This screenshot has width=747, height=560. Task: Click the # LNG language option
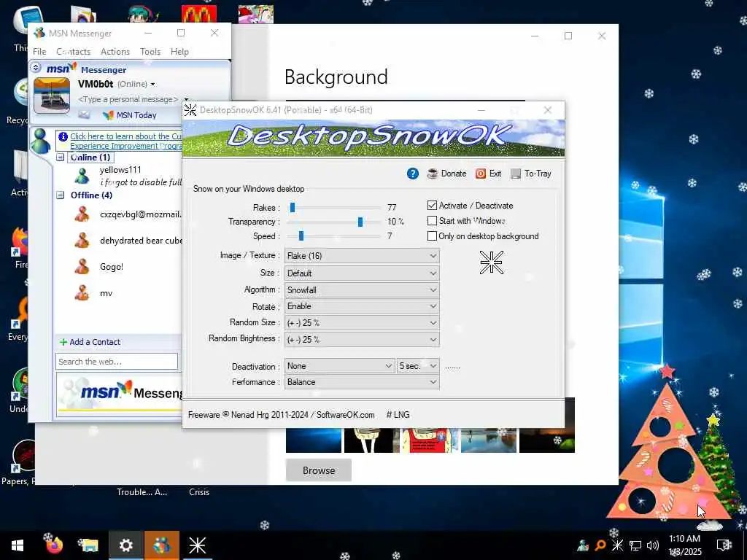398,415
